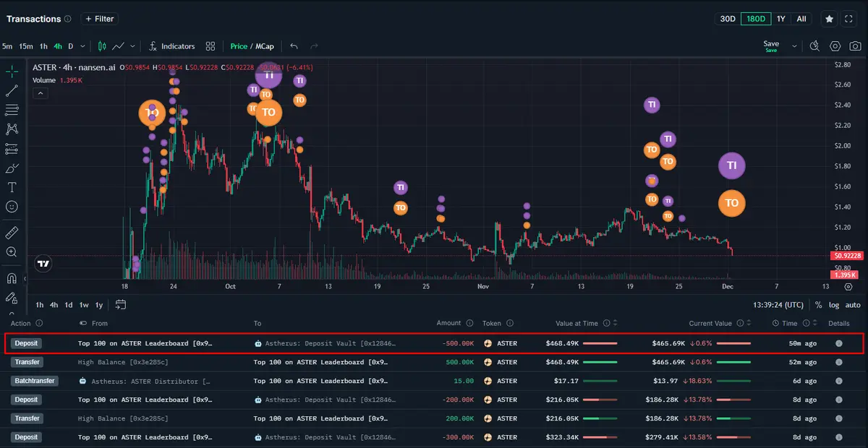The width and height of the screenshot is (868, 448).
Task: Save the chart layout
Action: point(771,46)
